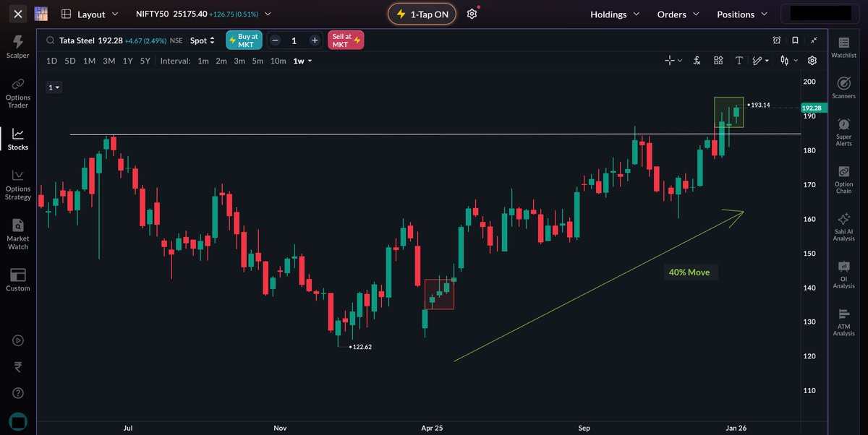Image resolution: width=868 pixels, height=435 pixels.
Task: Select Stocks in the left sidebar
Action: [x=18, y=139]
